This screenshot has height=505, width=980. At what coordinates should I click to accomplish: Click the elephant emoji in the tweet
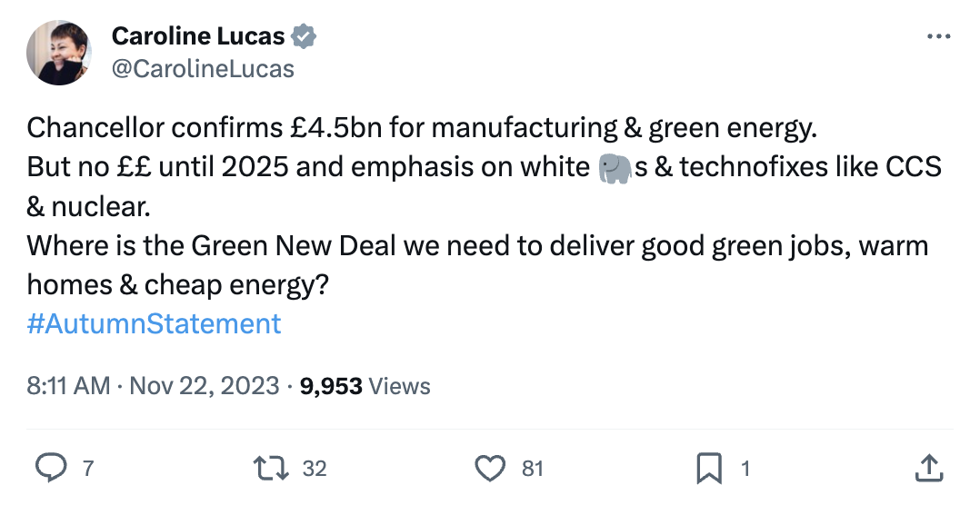point(615,168)
